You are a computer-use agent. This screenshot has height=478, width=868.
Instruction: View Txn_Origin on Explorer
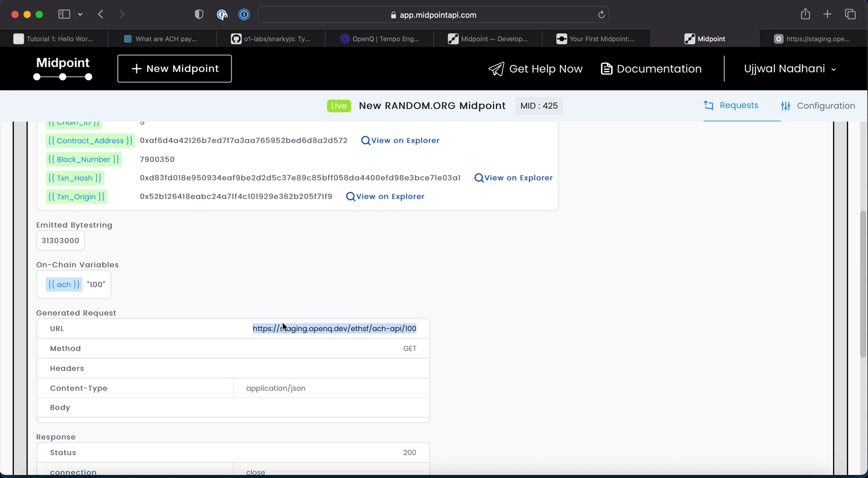tap(385, 196)
